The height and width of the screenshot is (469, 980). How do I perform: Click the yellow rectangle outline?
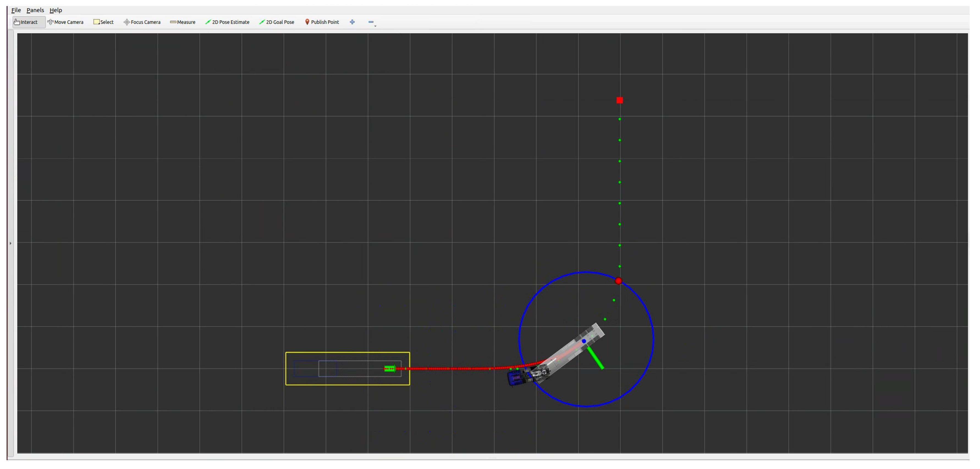(347, 353)
